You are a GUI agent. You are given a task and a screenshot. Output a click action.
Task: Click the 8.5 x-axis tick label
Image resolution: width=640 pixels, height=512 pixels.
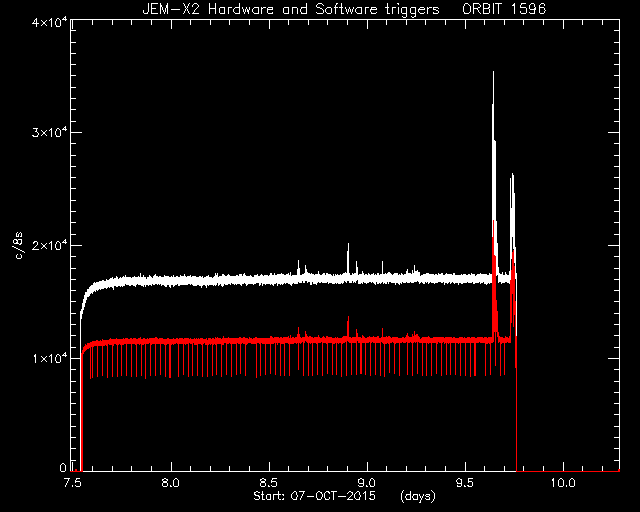(269, 483)
